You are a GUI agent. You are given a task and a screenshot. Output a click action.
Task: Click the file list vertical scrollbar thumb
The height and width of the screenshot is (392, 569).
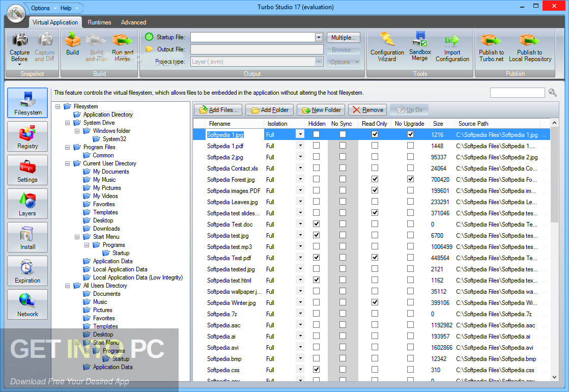554,175
